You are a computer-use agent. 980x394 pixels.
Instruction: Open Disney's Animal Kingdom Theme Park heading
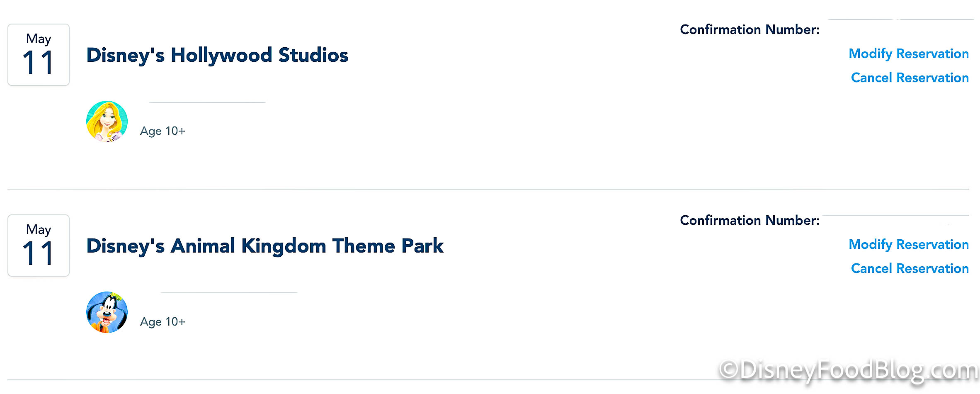[265, 246]
